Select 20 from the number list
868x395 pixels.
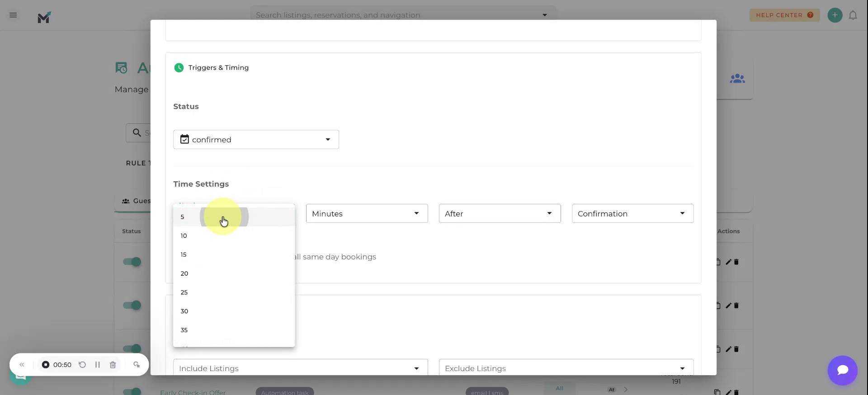234,273
